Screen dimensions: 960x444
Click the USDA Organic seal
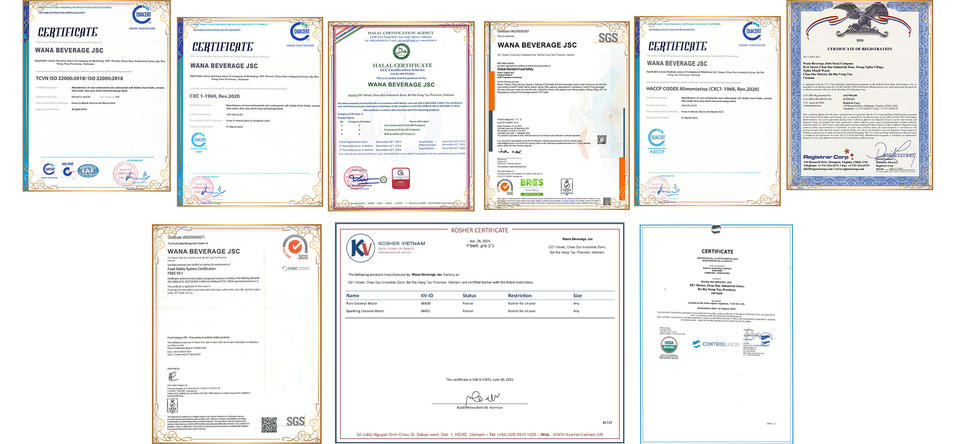(x=669, y=345)
